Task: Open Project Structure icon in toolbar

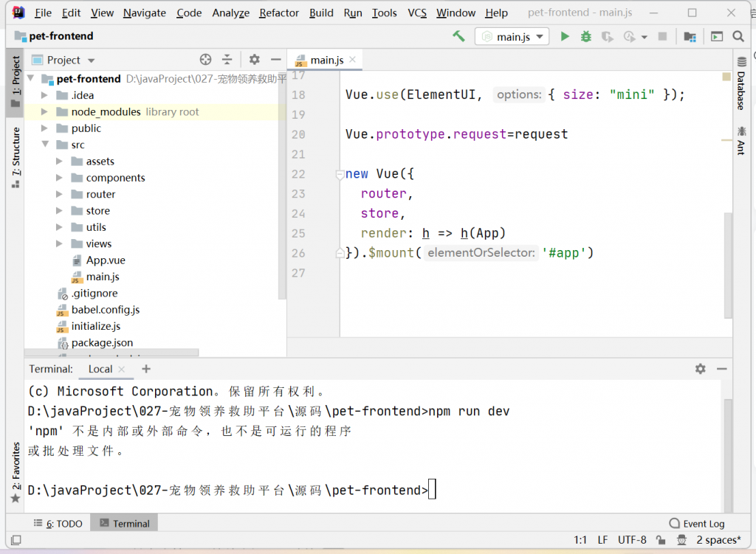Action: (x=690, y=37)
